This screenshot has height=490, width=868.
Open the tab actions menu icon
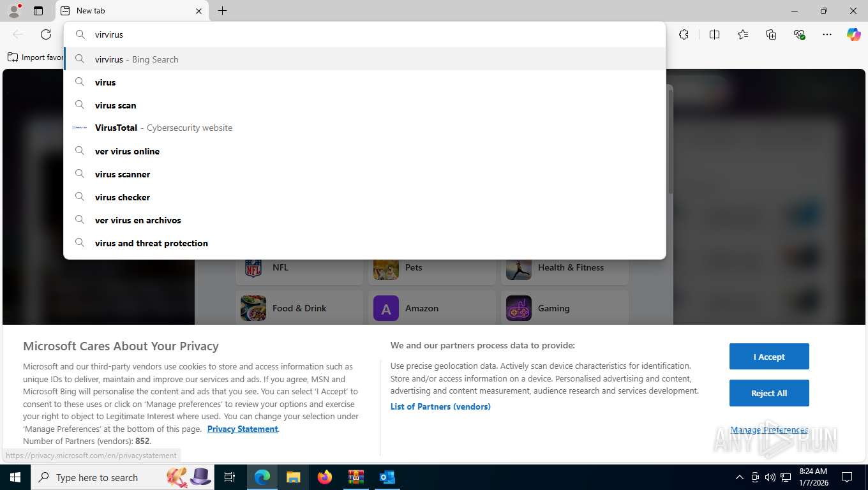coord(38,11)
